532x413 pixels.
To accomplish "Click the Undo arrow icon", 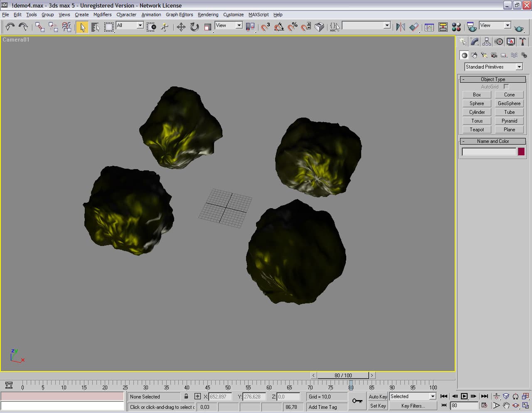I will pyautogui.click(x=10, y=27).
